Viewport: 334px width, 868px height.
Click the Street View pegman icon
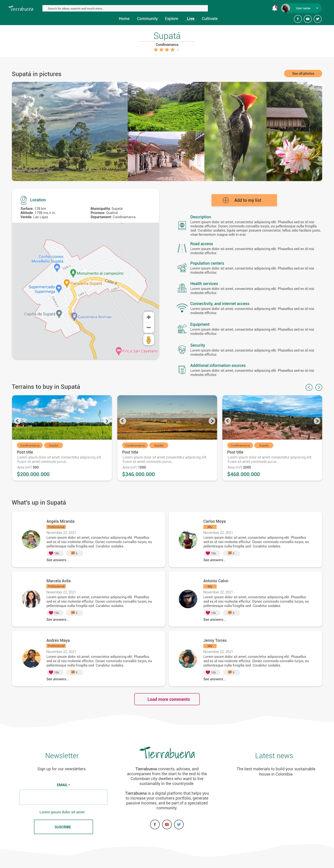149,340
